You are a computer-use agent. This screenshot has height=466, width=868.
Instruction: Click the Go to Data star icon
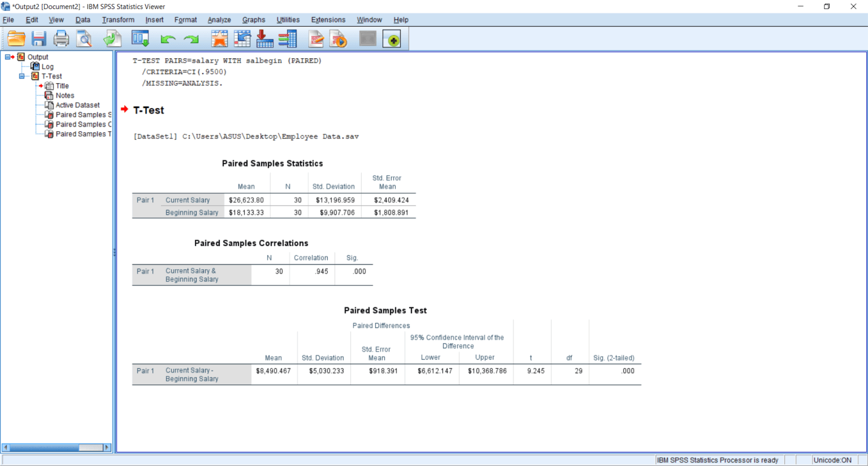point(219,39)
